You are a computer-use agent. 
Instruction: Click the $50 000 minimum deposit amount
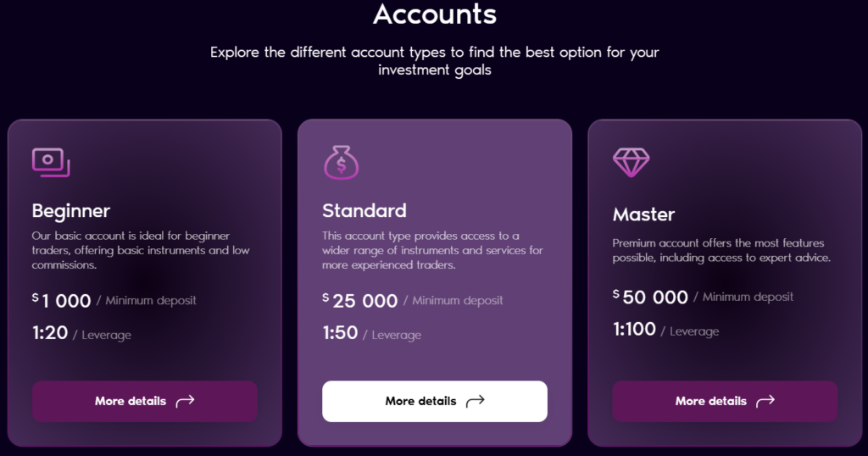click(651, 297)
